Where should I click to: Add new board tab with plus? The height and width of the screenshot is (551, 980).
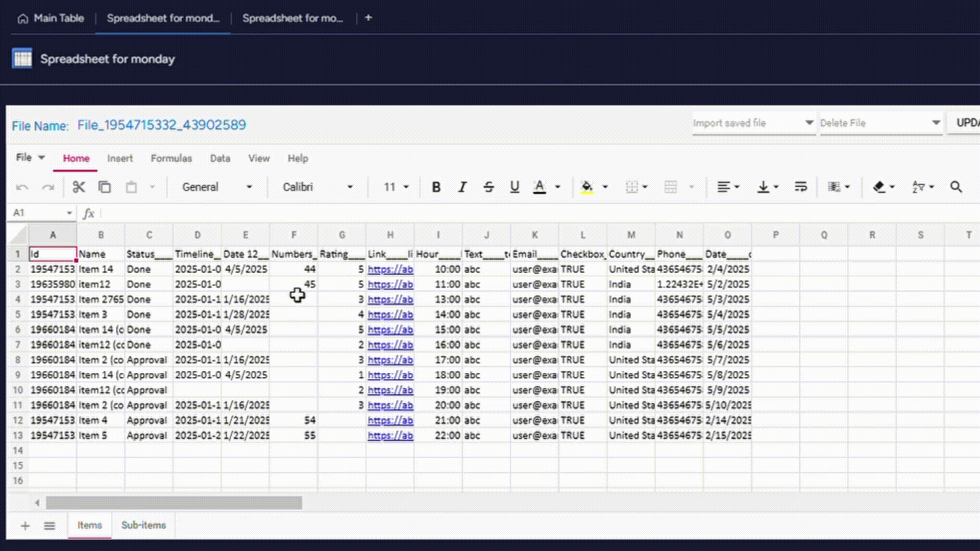(369, 18)
